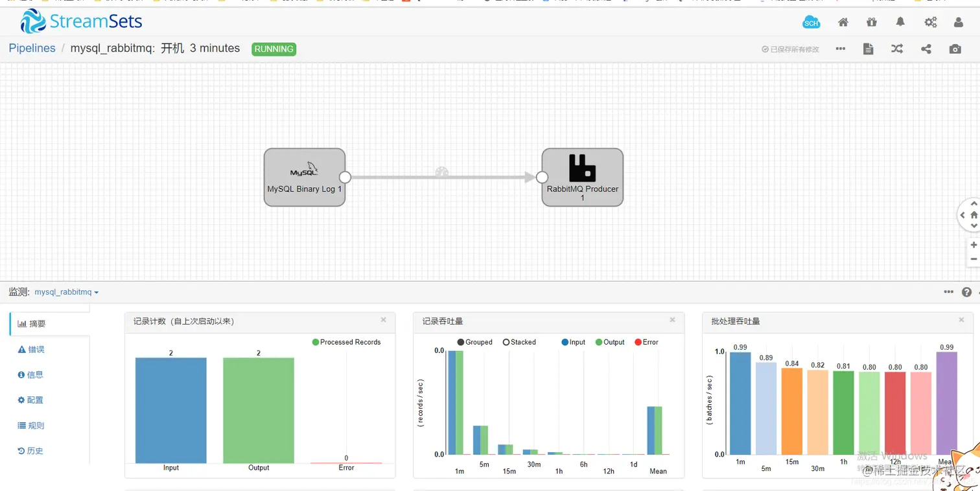The image size is (980, 491).
Task: Take a snapshot with camera icon
Action: [955, 49]
